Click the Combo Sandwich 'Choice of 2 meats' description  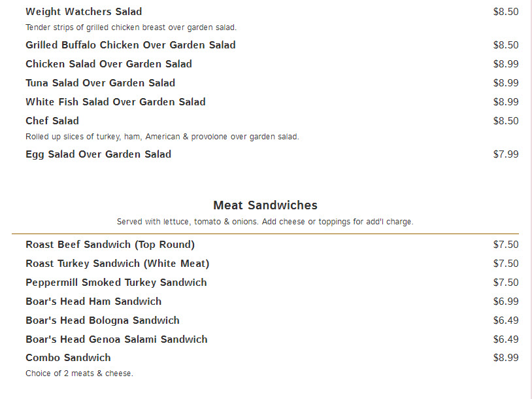(79, 373)
